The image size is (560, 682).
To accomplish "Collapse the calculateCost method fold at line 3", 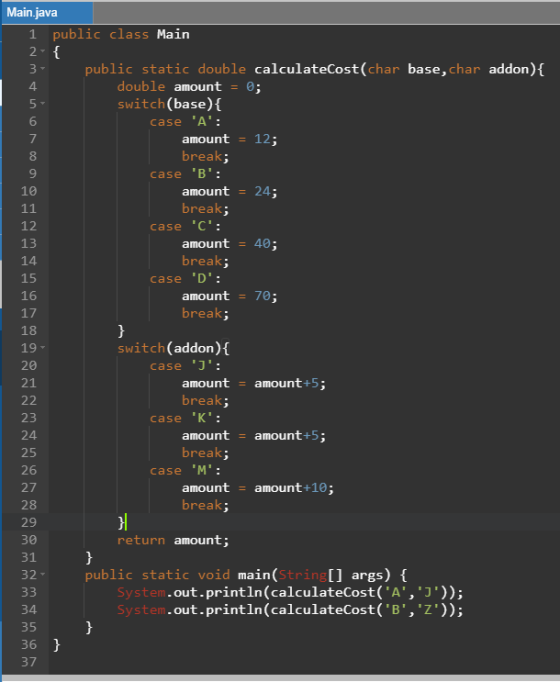I will 43,69.
